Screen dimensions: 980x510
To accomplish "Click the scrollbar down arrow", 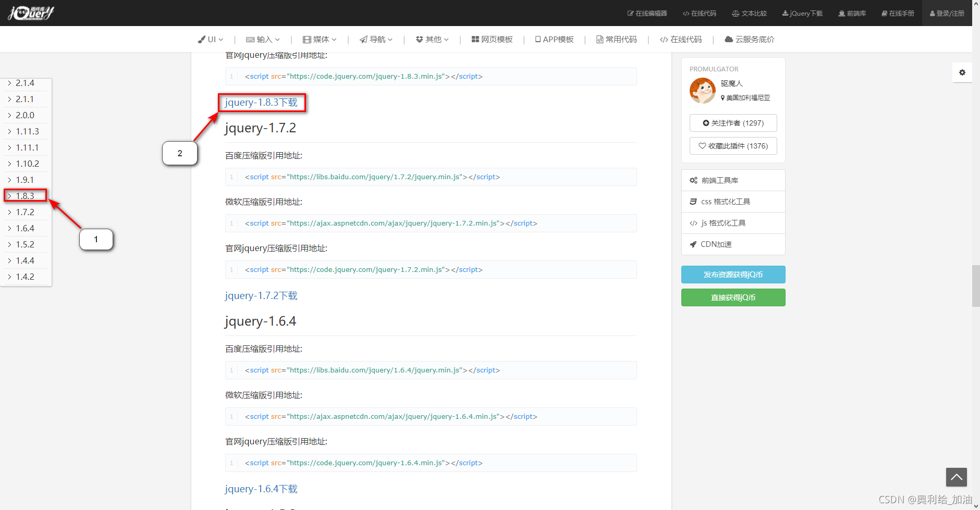I will (x=976, y=505).
